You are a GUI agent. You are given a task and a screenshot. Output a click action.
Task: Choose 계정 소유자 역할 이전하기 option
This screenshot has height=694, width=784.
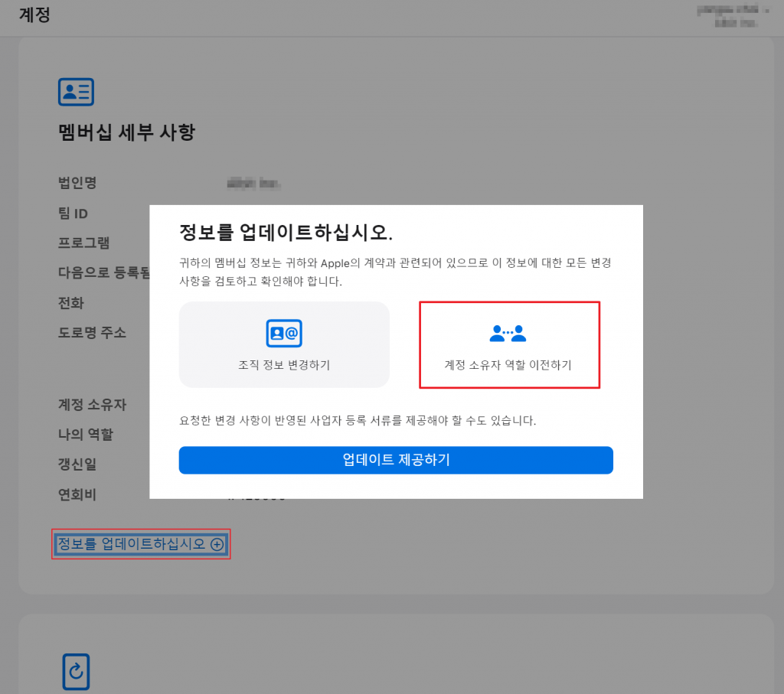pyautogui.click(x=509, y=344)
